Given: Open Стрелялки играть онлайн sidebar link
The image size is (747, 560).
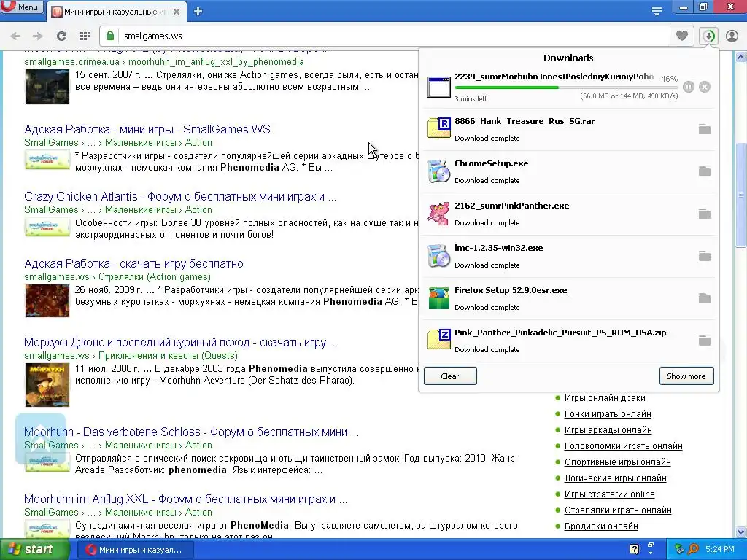Looking at the screenshot, I should point(618,510).
